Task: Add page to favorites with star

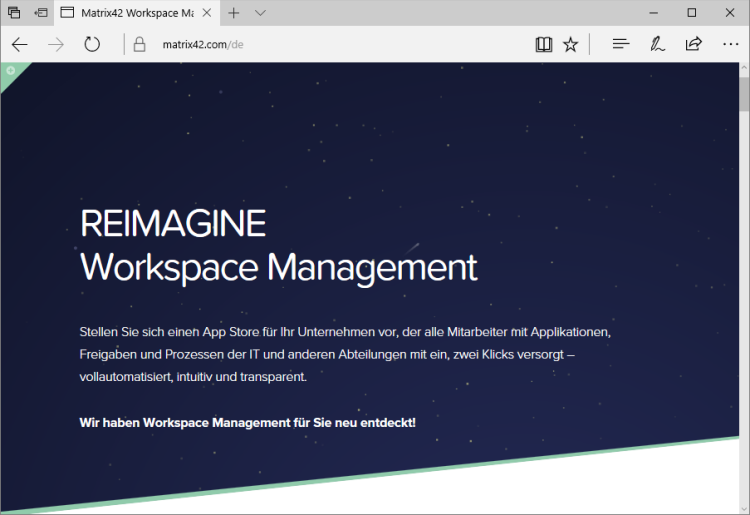Action: [x=570, y=44]
